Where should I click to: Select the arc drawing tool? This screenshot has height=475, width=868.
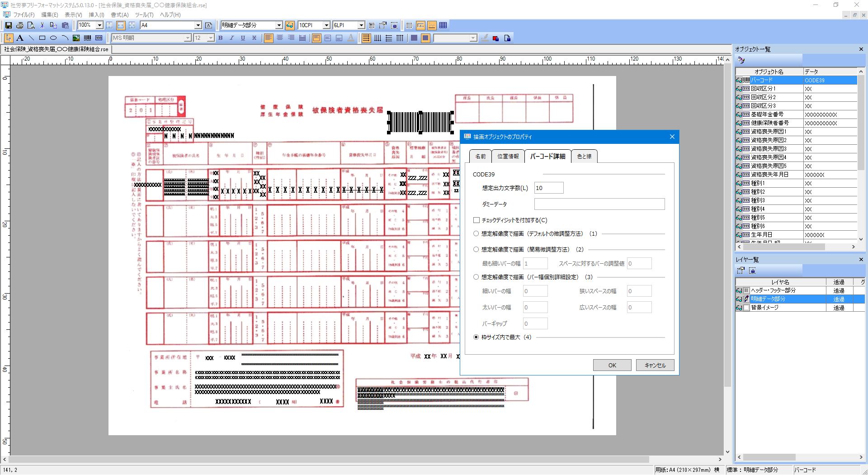(65, 38)
